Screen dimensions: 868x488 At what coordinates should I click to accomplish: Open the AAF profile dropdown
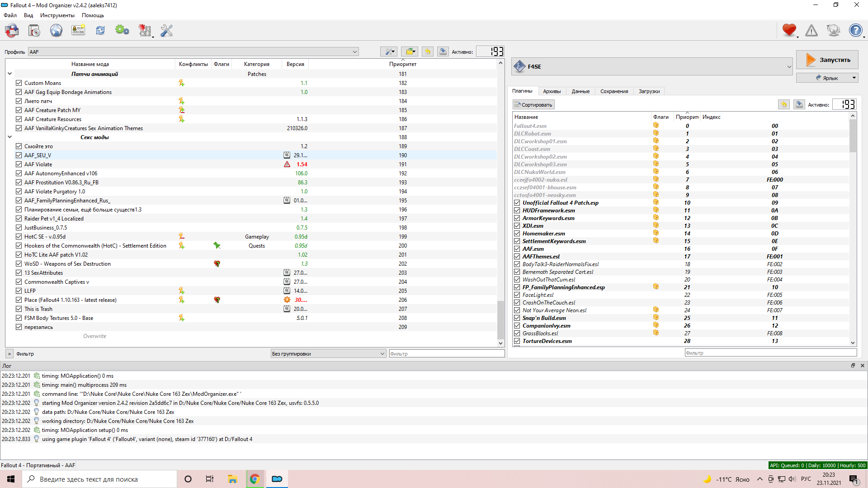pos(193,52)
